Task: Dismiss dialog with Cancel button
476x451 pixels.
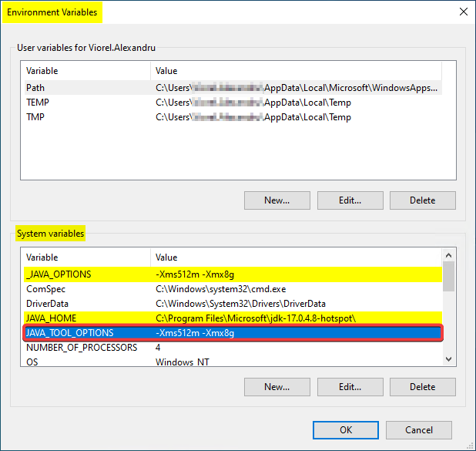Action: point(419,430)
